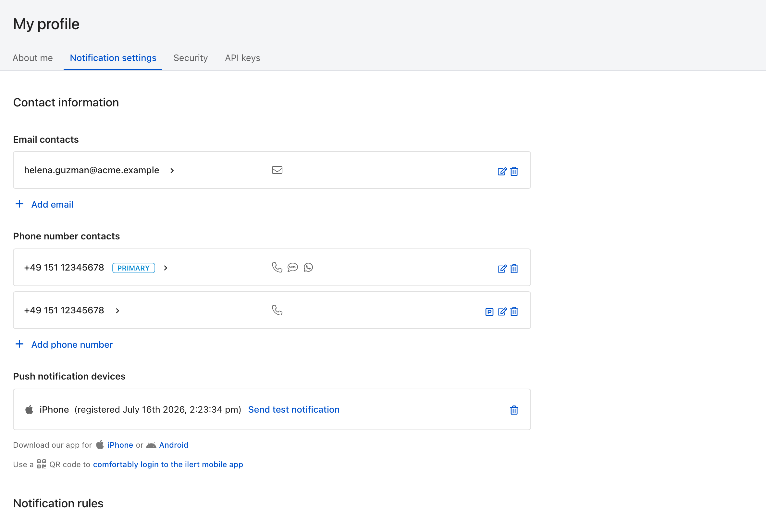This screenshot has width=766, height=532.
Task: Open the iPhone app download link
Action: click(120, 445)
